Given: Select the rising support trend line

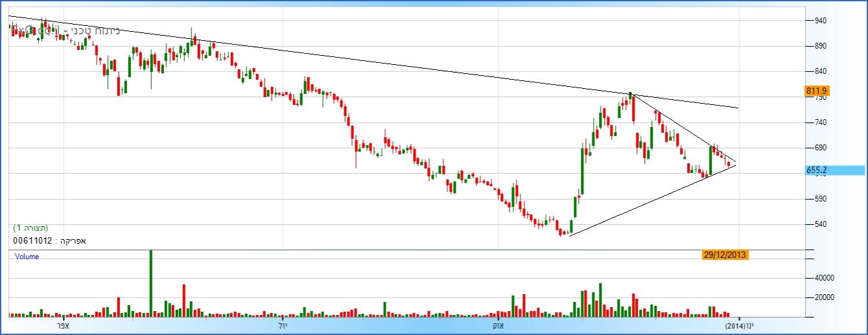Looking at the screenshot, I should click(x=648, y=200).
